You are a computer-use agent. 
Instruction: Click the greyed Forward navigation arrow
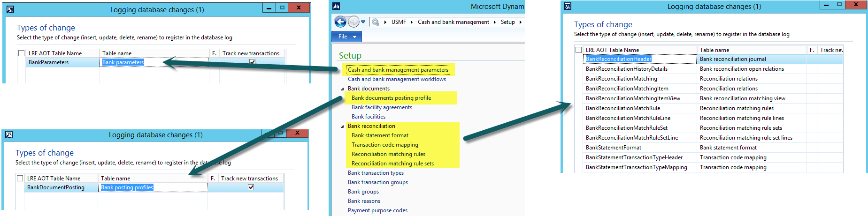353,22
